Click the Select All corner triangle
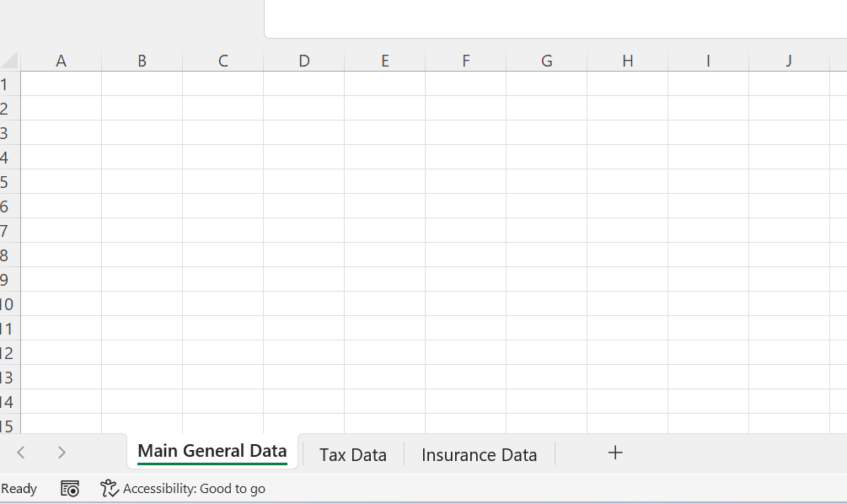 10,60
